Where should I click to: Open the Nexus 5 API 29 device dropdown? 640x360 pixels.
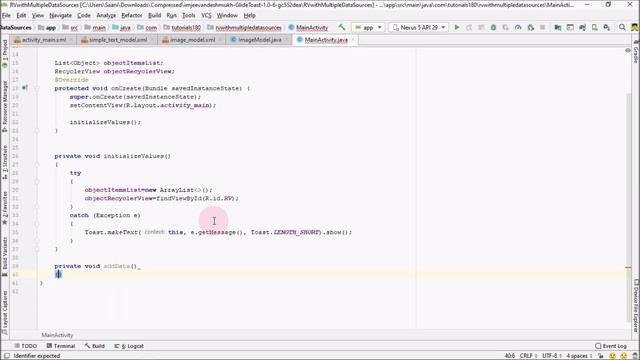[x=419, y=27]
